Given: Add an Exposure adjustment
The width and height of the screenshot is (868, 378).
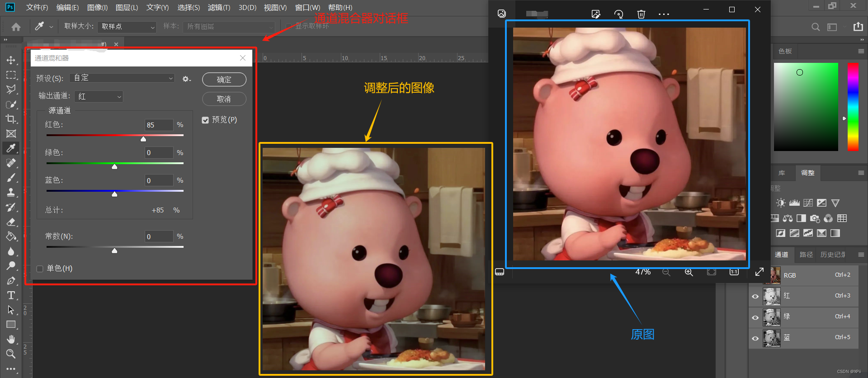Looking at the screenshot, I should tap(822, 203).
